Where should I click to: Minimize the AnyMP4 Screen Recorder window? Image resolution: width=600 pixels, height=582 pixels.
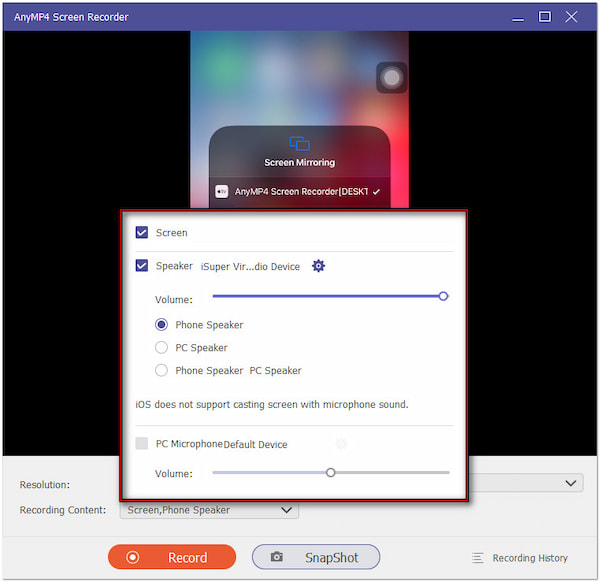[x=518, y=18]
